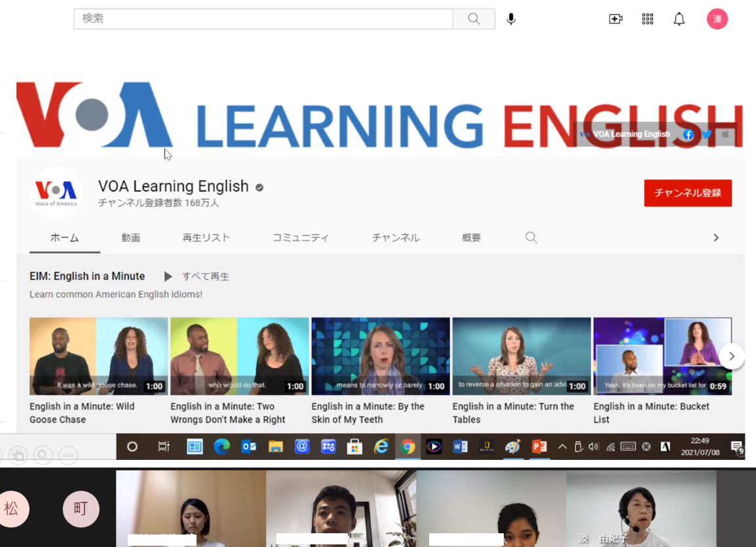Screen dimensions: 756x547
Task: Show next videos with carousel arrow
Action: (x=731, y=356)
